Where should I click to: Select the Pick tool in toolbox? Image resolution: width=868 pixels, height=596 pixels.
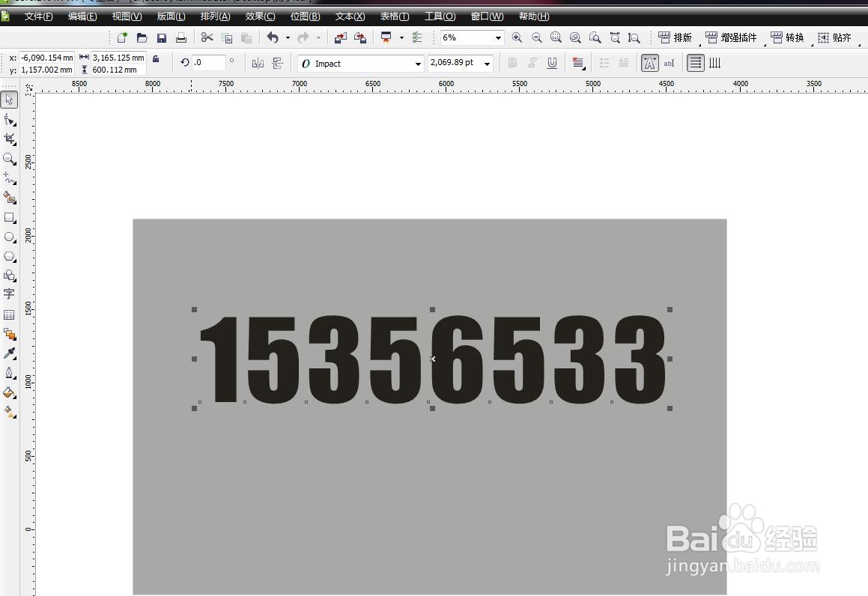coord(9,100)
